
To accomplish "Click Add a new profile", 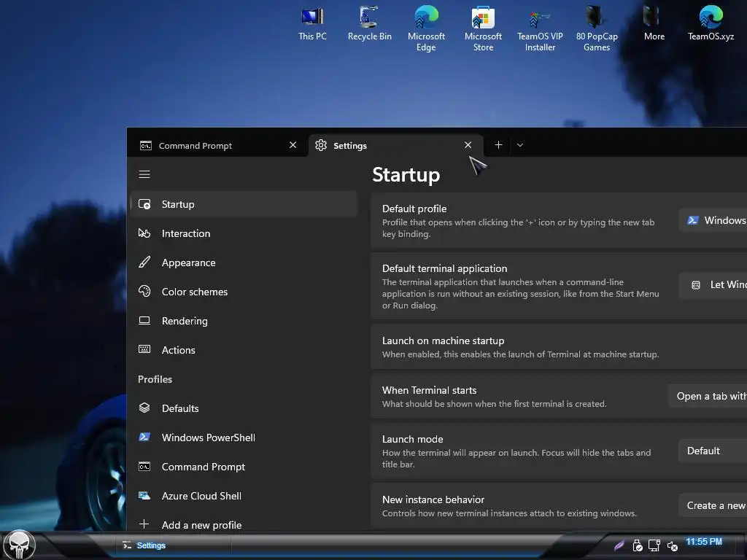I will [244, 525].
